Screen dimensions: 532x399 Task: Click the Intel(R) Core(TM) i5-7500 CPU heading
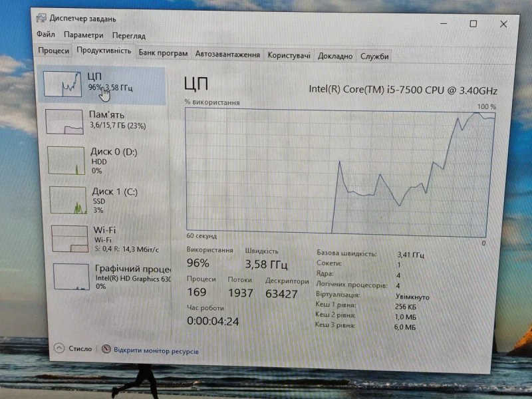tap(403, 90)
